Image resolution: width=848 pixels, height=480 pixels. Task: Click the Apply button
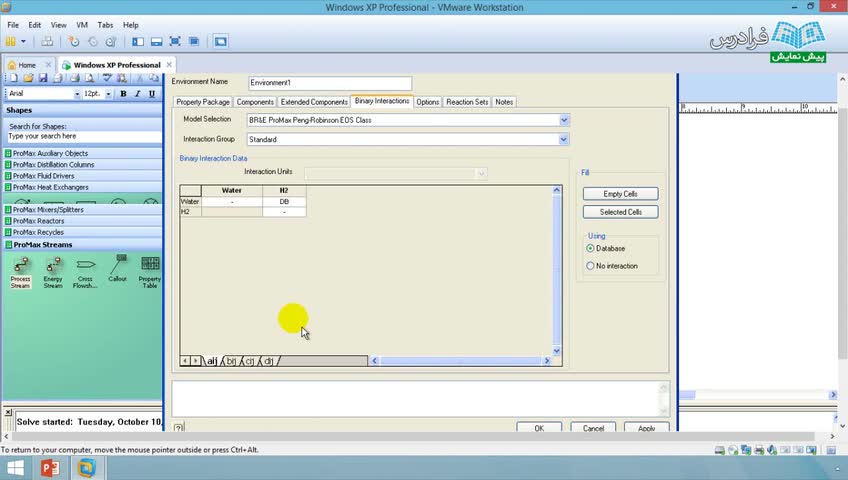646,428
